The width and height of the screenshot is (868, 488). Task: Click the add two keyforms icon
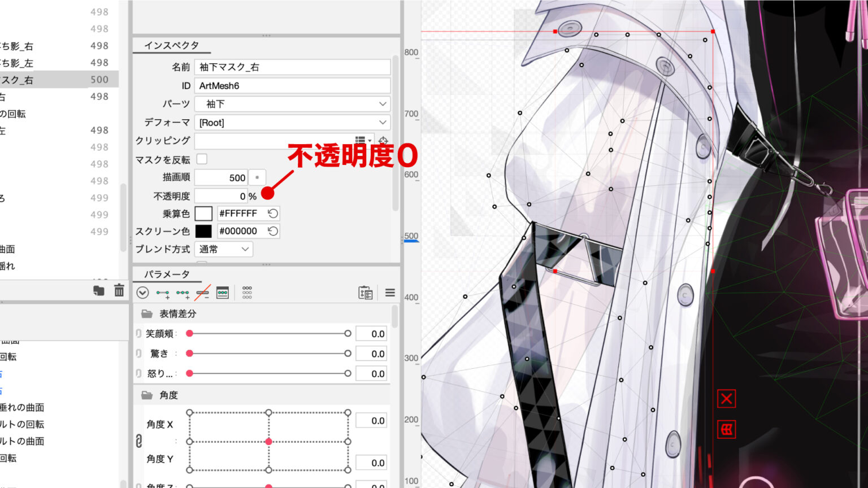[163, 293]
